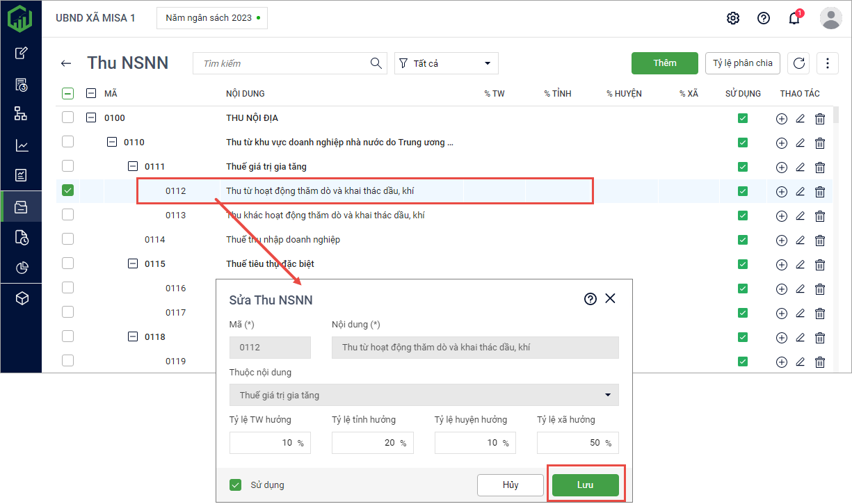Uncheck the Sử dụng checkbox in dialog
This screenshot has width=852, height=504.
pos(236,485)
